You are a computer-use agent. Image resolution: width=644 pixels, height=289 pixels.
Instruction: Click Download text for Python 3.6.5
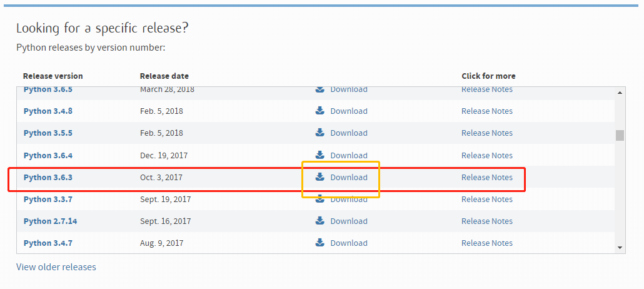[x=349, y=89]
